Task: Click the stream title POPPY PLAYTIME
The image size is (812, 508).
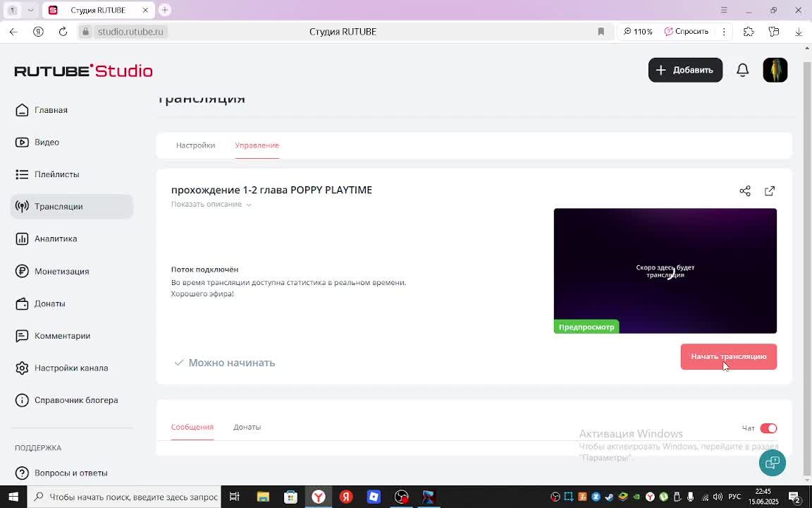Action: 271,190
